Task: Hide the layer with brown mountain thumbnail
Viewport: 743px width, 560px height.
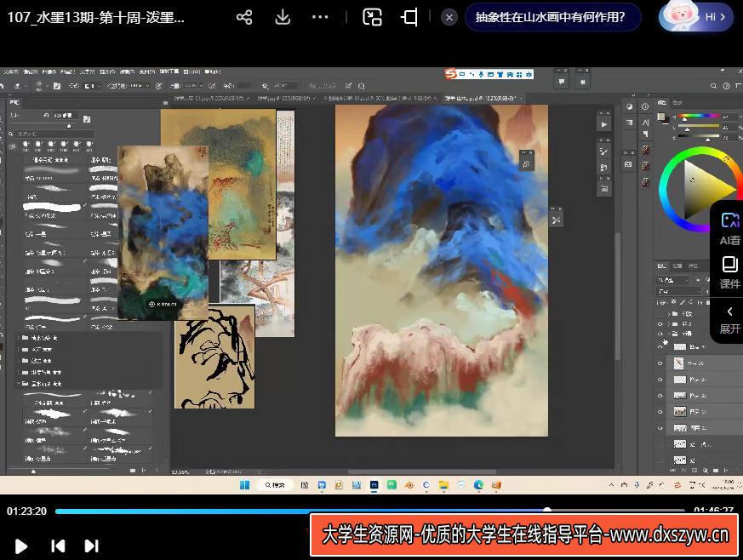Action: [x=660, y=412]
